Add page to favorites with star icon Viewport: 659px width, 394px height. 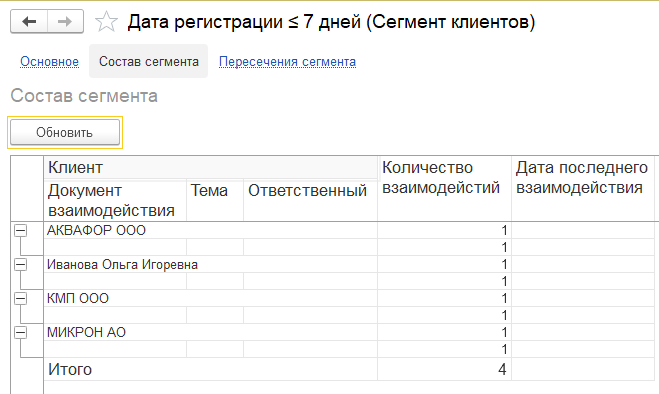(106, 22)
